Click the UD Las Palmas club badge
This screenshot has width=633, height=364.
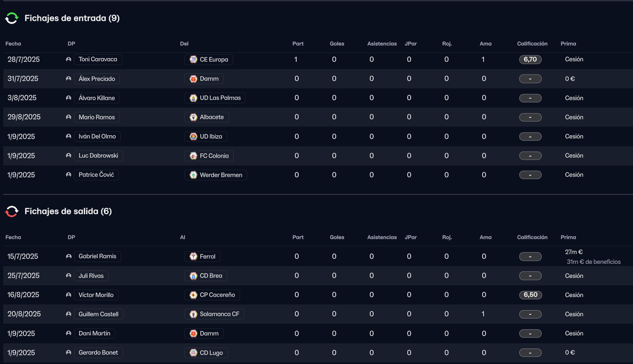click(x=193, y=98)
